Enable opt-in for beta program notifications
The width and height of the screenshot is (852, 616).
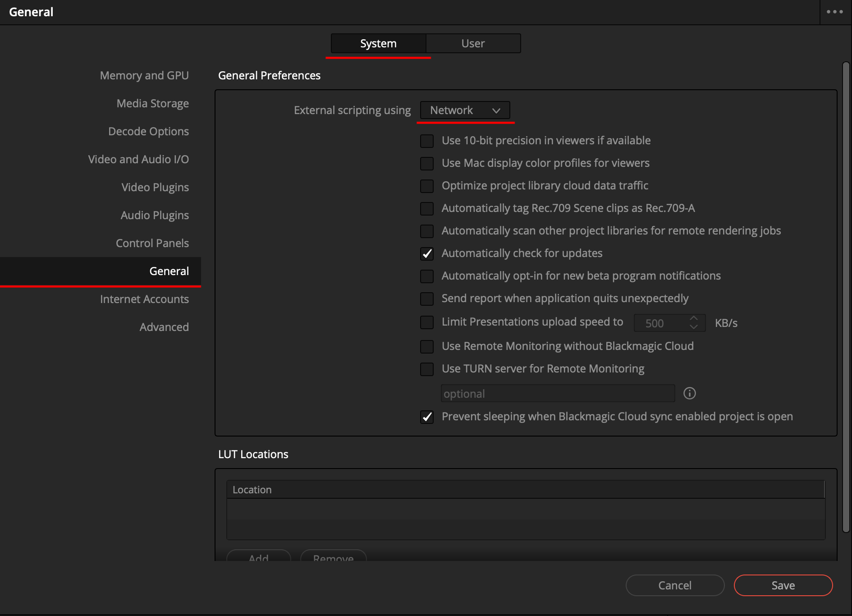coord(427,276)
